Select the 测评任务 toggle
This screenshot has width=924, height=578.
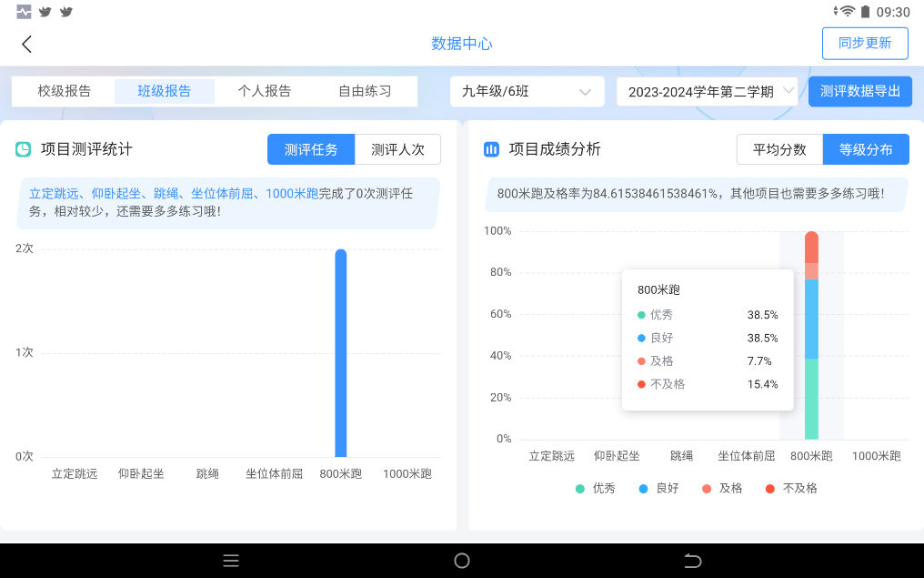point(309,149)
